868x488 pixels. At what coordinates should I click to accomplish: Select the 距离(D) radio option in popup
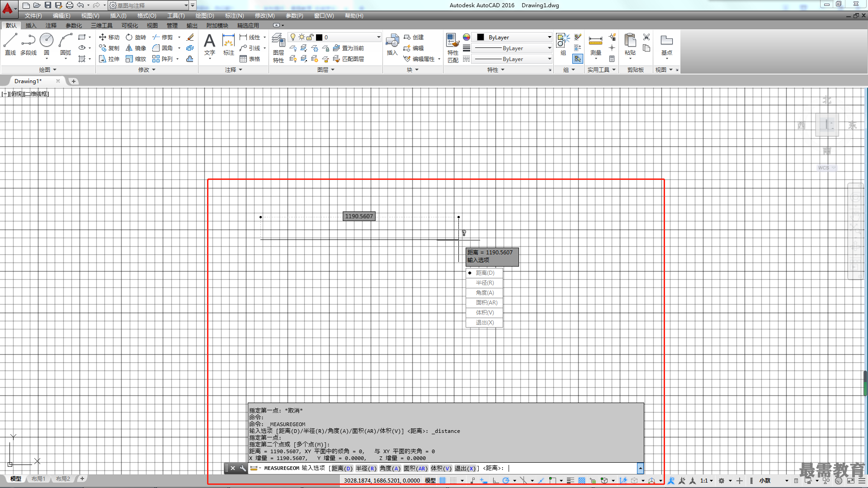click(x=484, y=273)
